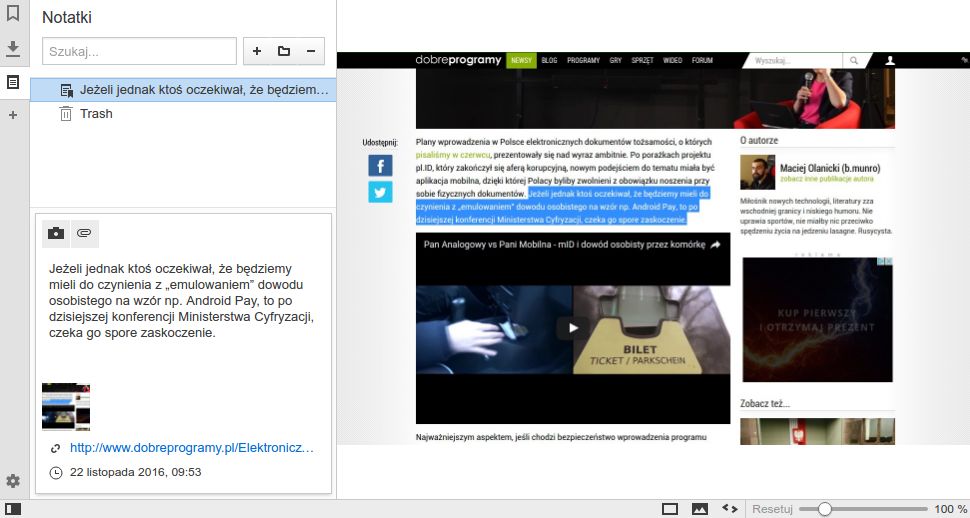The image size is (970, 518).
Task: Edit the note body text
Action: tap(182, 301)
